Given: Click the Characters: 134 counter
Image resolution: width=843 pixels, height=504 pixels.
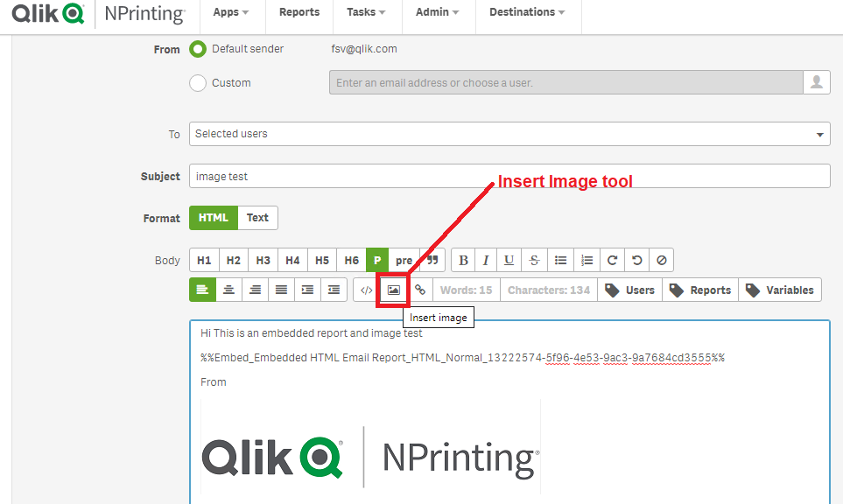Looking at the screenshot, I should [549, 290].
